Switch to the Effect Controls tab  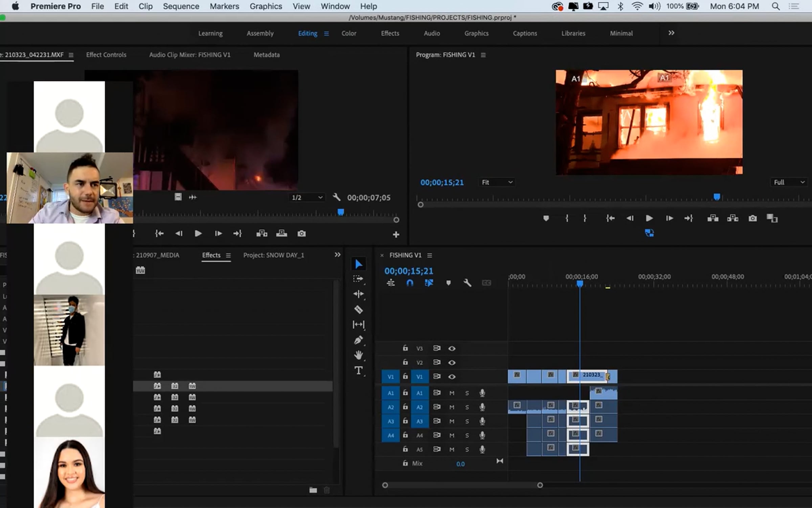point(106,55)
